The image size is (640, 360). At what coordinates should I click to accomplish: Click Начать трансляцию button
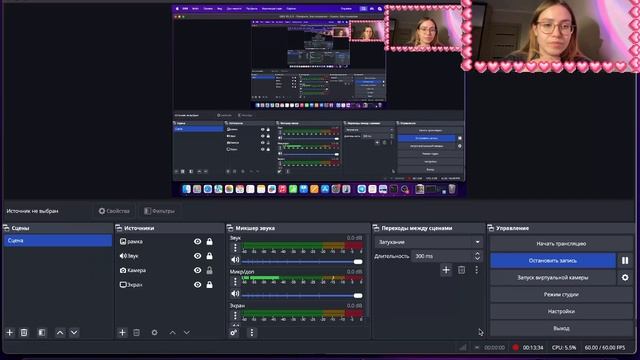coord(561,244)
